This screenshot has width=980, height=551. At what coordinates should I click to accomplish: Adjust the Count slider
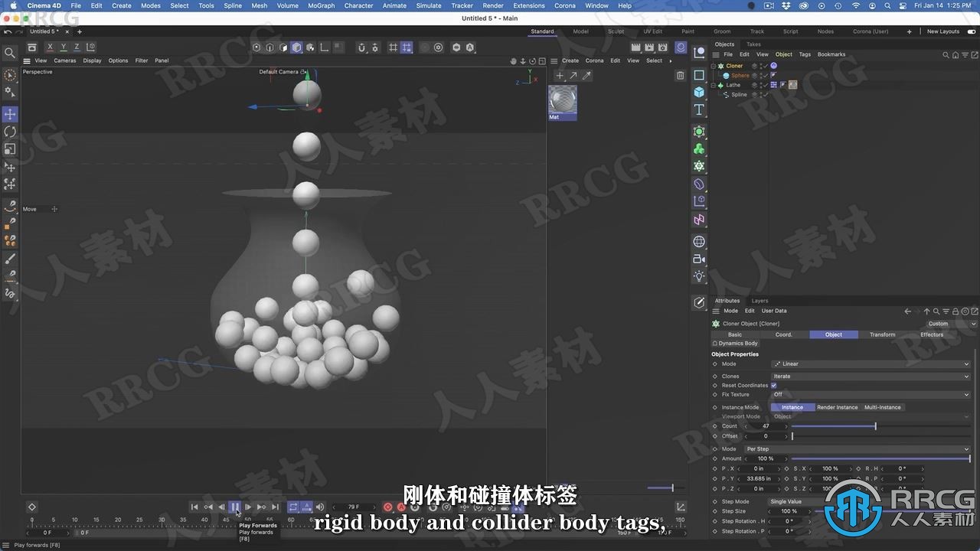[x=880, y=426]
